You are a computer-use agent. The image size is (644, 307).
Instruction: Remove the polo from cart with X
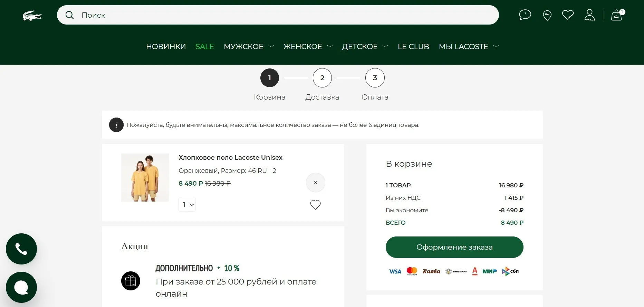pyautogui.click(x=315, y=183)
